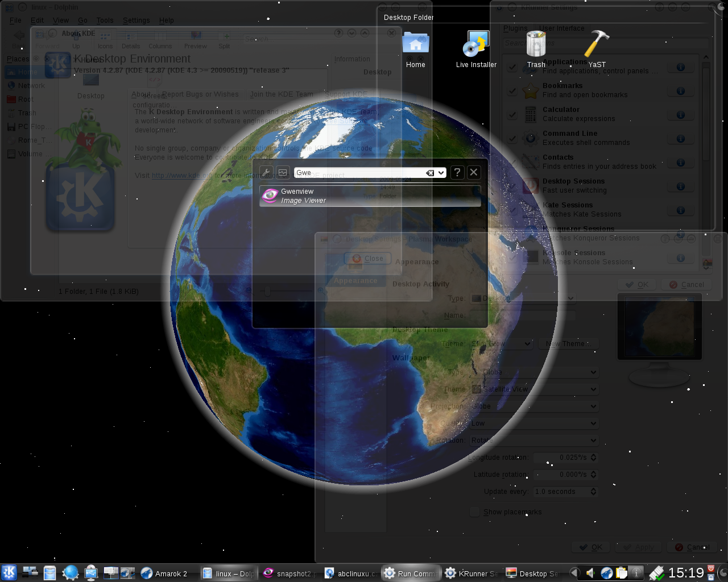Click the KRunner help question mark button
The image size is (728, 582).
tap(457, 172)
